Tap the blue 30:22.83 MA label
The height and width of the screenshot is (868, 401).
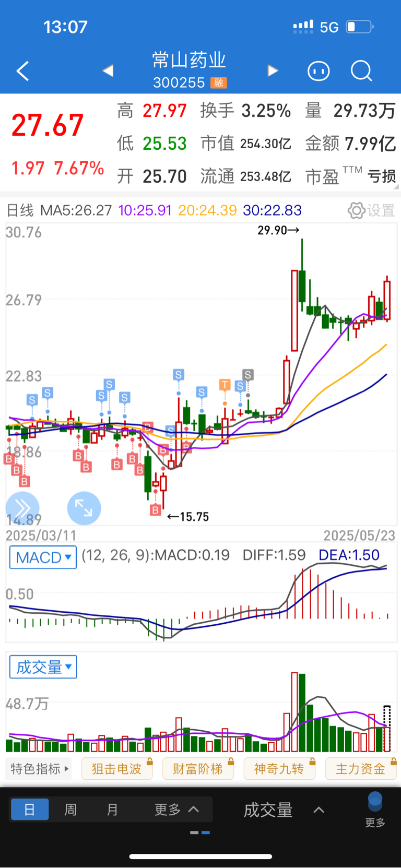point(272,210)
